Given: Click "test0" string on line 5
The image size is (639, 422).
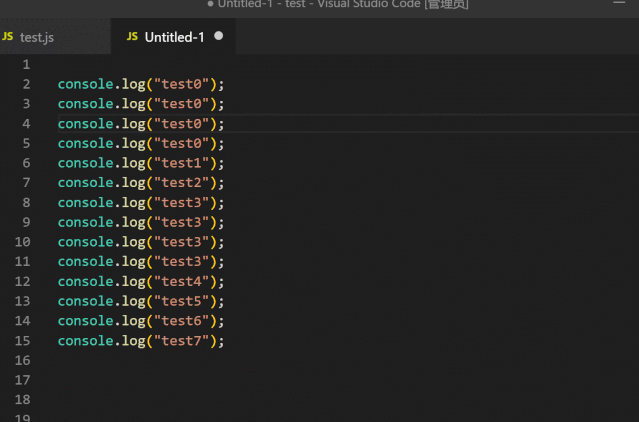Looking at the screenshot, I should (181, 143).
